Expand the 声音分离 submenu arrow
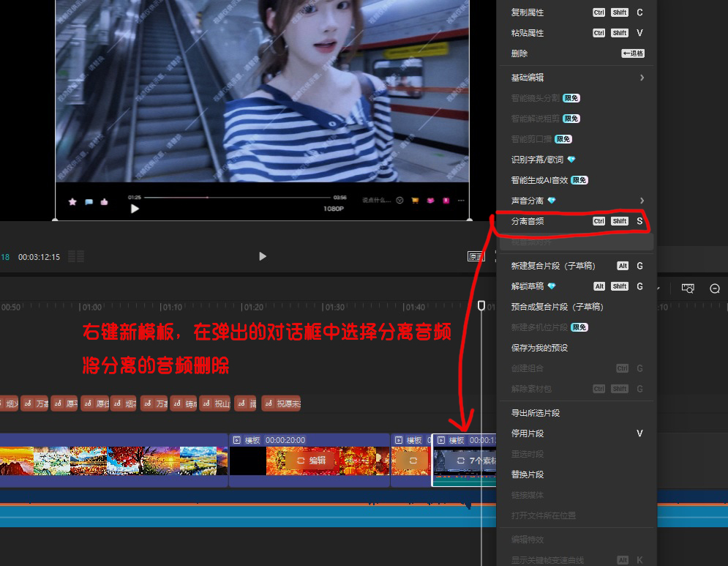Screen dimensions: 728x566 [x=642, y=201]
